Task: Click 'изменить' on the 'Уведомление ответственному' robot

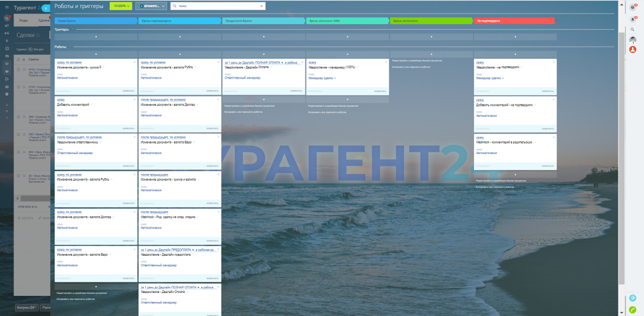Action: (x=128, y=166)
